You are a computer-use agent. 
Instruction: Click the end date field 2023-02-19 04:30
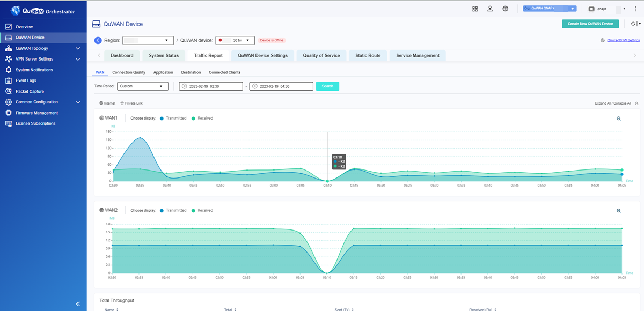click(x=281, y=86)
